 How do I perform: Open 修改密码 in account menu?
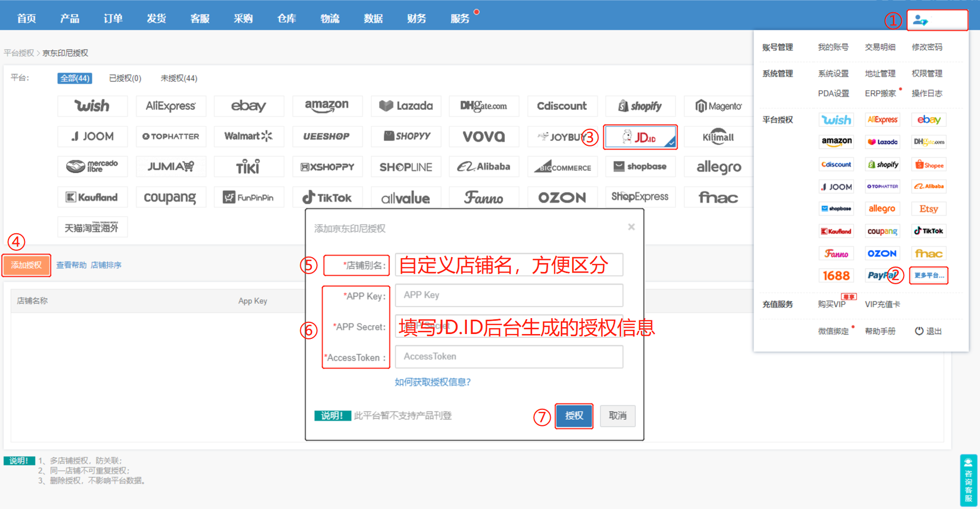(x=927, y=47)
